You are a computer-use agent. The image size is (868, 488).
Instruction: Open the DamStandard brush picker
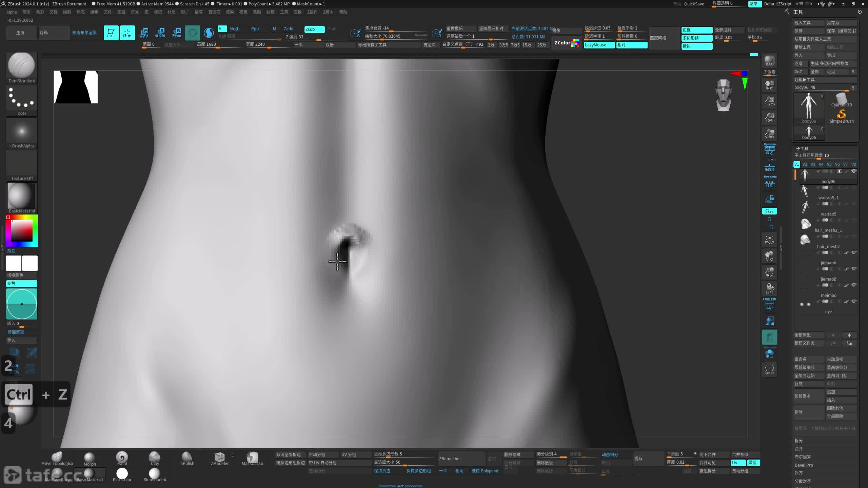click(22, 68)
